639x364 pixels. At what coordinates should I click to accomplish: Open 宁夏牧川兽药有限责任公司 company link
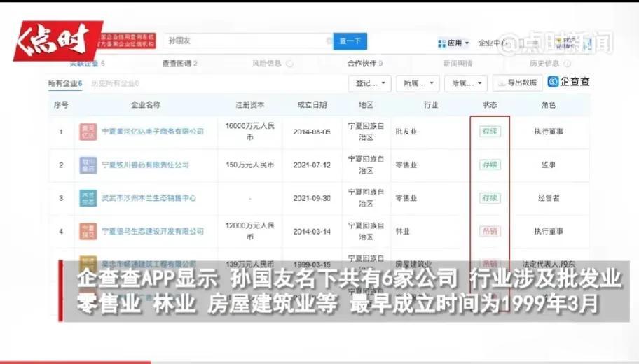click(145, 165)
